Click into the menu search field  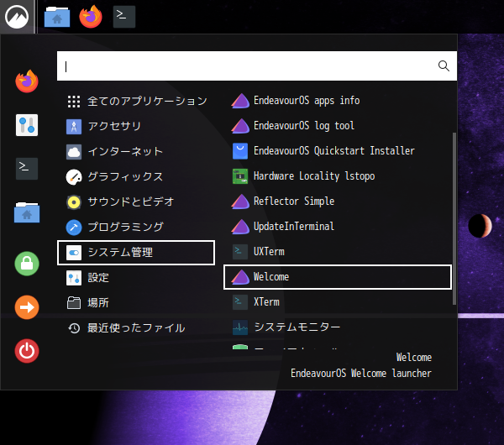point(257,65)
